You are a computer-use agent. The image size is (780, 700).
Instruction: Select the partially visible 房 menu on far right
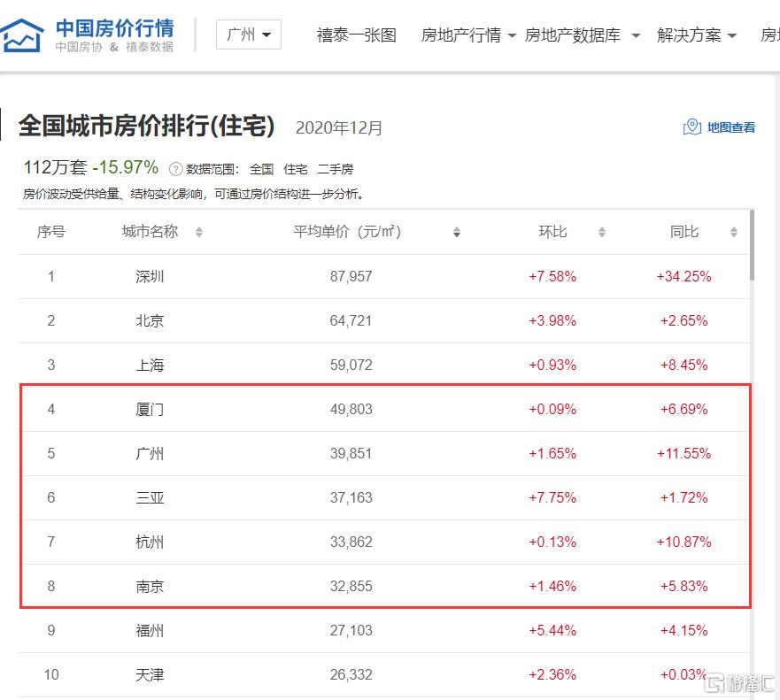771,35
